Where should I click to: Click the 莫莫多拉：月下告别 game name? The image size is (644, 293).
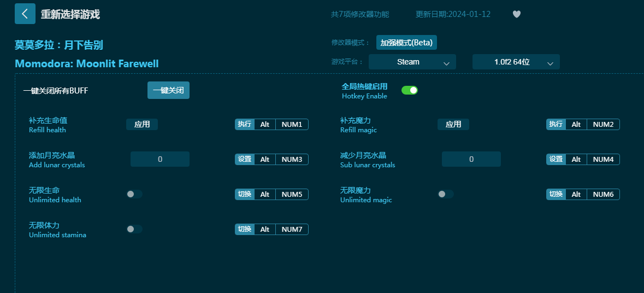click(x=59, y=45)
